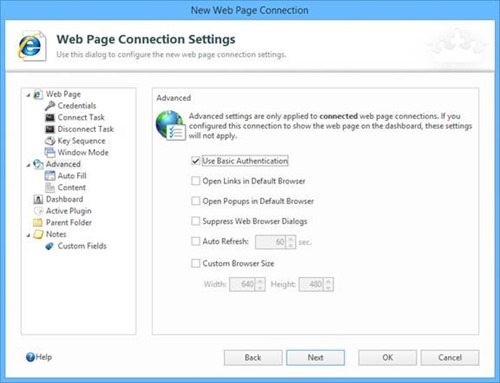This screenshot has width=500, height=383.
Task: Click the Cancel button
Action: pos(450,358)
